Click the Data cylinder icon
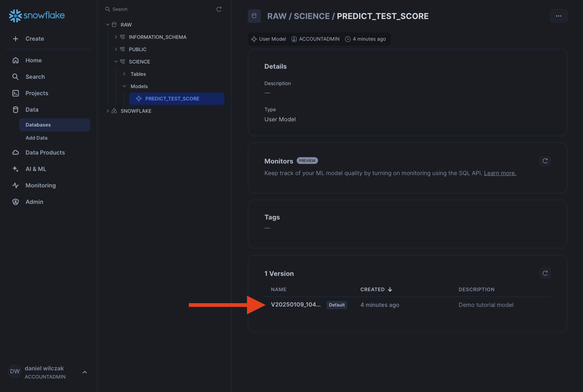 pyautogui.click(x=16, y=110)
